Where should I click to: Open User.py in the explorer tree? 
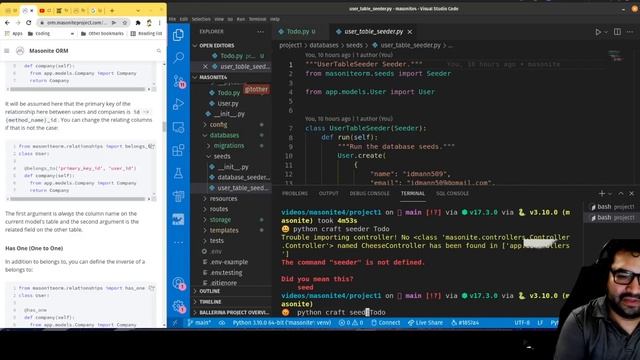(228, 103)
